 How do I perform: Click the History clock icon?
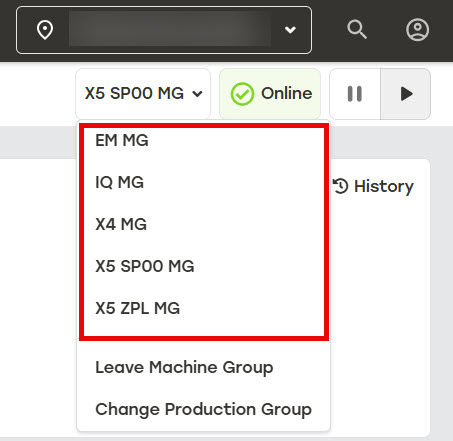pos(341,186)
